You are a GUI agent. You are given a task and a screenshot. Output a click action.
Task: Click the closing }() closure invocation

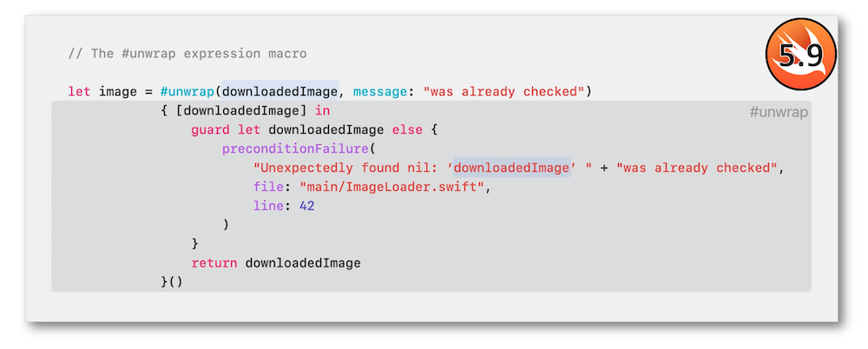172,282
